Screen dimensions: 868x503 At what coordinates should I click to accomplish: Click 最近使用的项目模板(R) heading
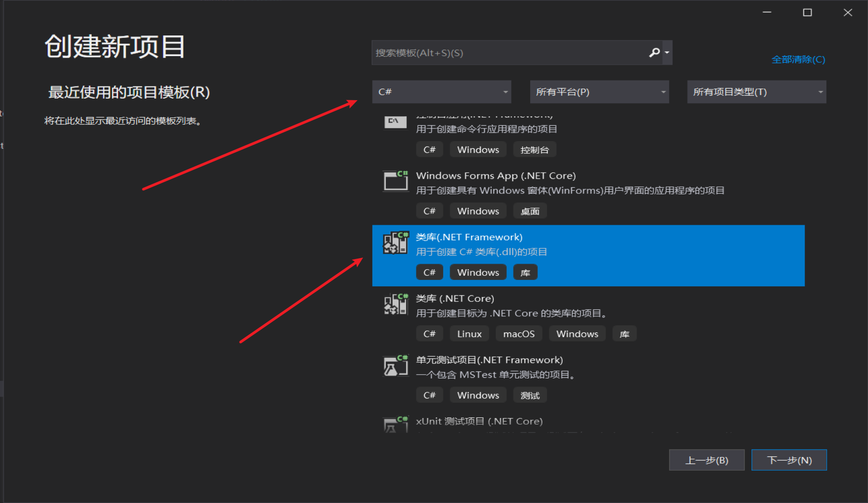(x=129, y=92)
